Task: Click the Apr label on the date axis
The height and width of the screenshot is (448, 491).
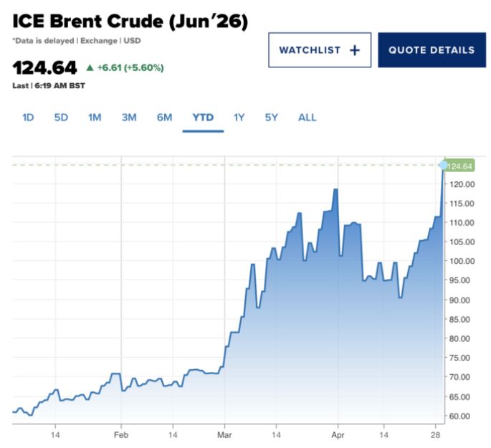Action: (336, 434)
